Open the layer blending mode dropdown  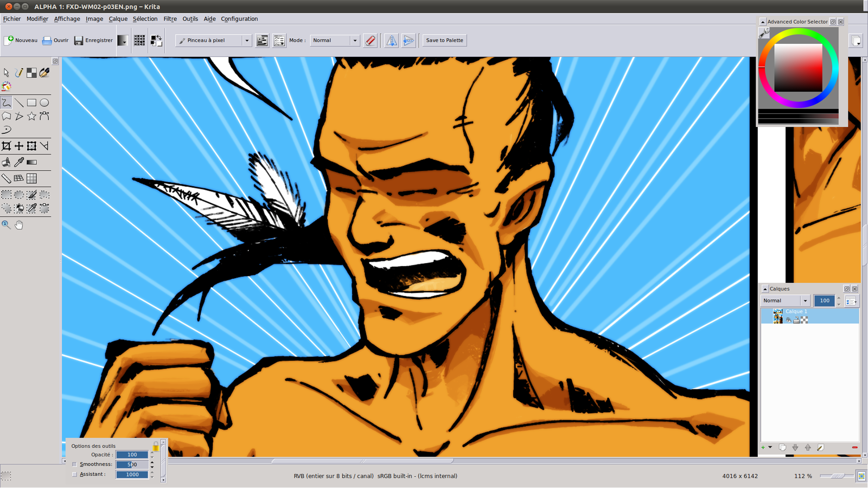pyautogui.click(x=785, y=301)
